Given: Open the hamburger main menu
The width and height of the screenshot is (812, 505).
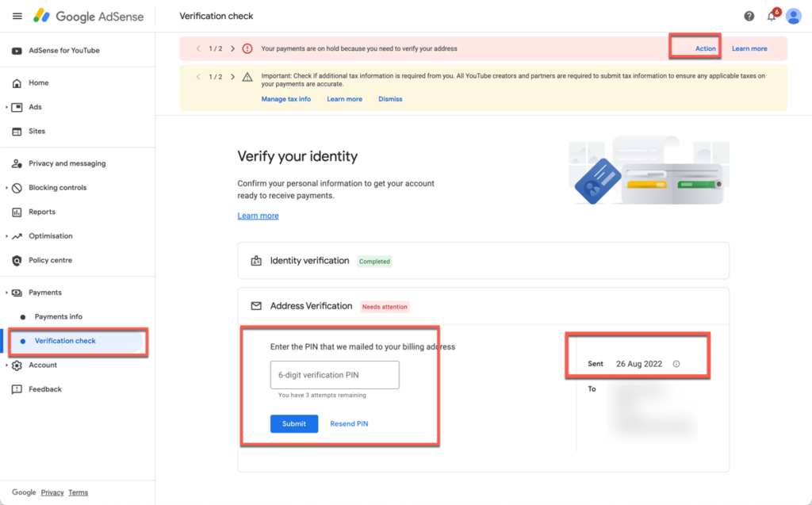Looking at the screenshot, I should coord(17,16).
